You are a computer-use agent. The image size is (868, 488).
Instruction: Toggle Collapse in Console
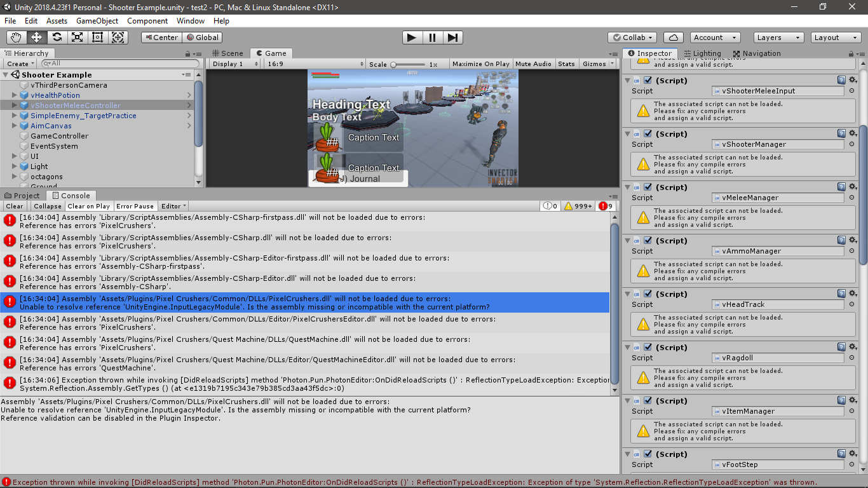pos(48,206)
